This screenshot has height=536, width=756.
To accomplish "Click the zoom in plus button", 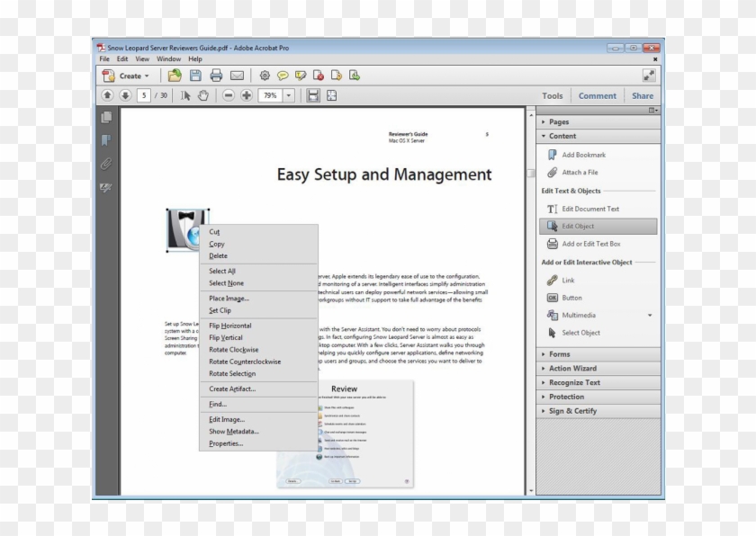I will [247, 95].
